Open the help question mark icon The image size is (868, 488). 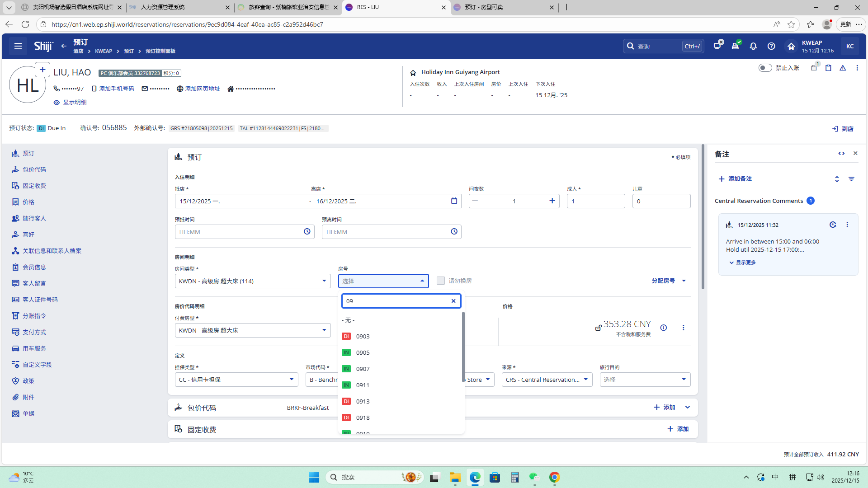pyautogui.click(x=771, y=46)
